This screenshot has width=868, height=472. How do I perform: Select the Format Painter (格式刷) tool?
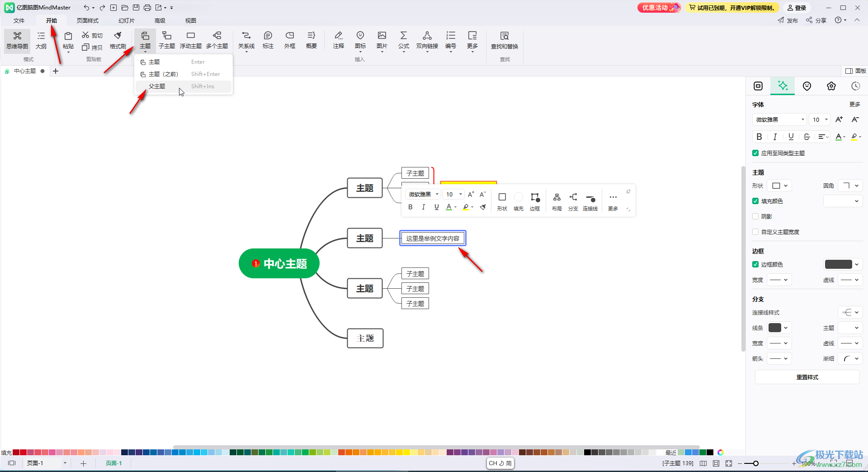click(x=118, y=40)
